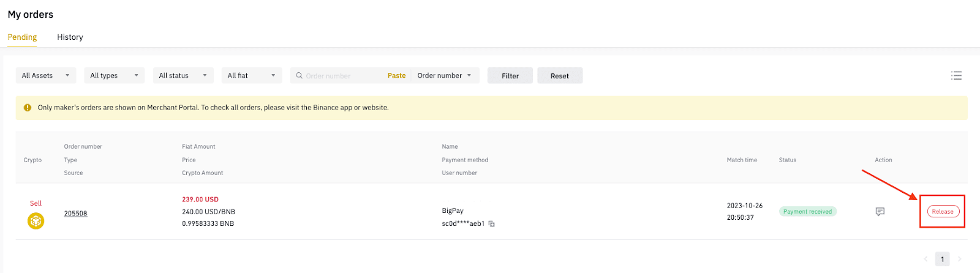Open the All status dropdown
The width and height of the screenshot is (980, 273).
click(x=183, y=75)
